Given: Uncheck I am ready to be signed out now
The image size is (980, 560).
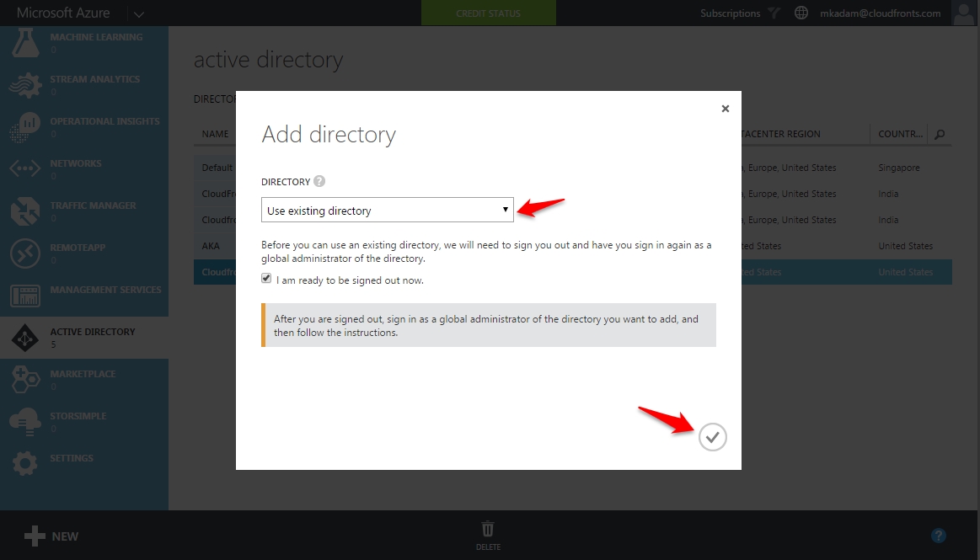Looking at the screenshot, I should [266, 279].
